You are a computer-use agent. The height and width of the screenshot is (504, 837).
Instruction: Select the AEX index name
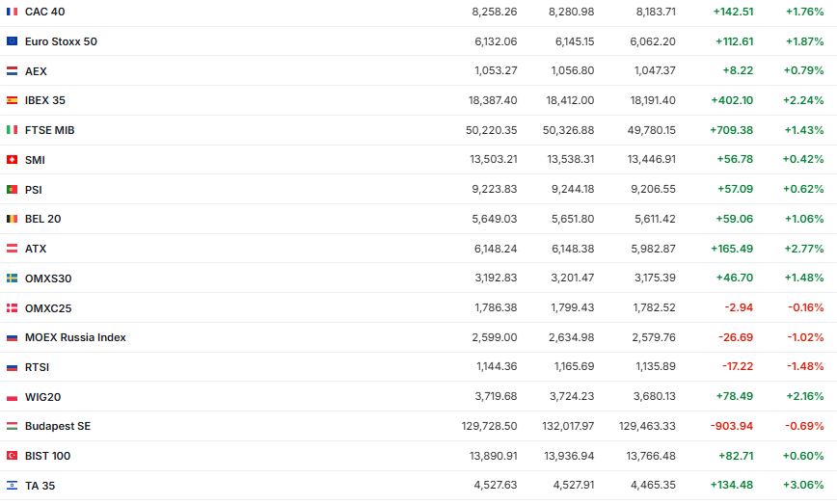[x=36, y=71]
